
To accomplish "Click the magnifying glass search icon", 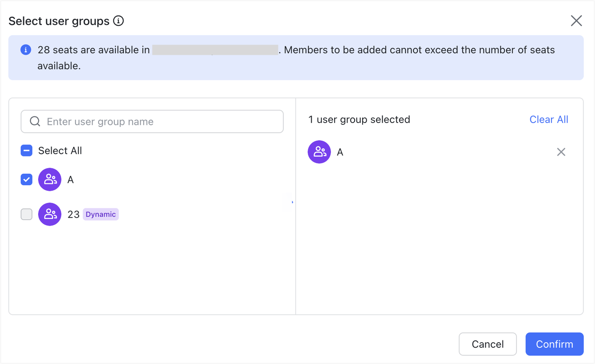I will pyautogui.click(x=35, y=121).
